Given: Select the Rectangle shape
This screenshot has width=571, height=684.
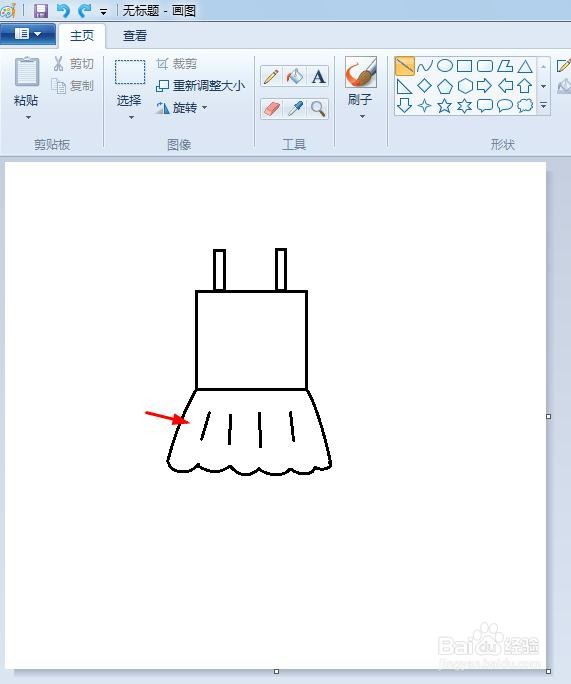Looking at the screenshot, I should 465,66.
